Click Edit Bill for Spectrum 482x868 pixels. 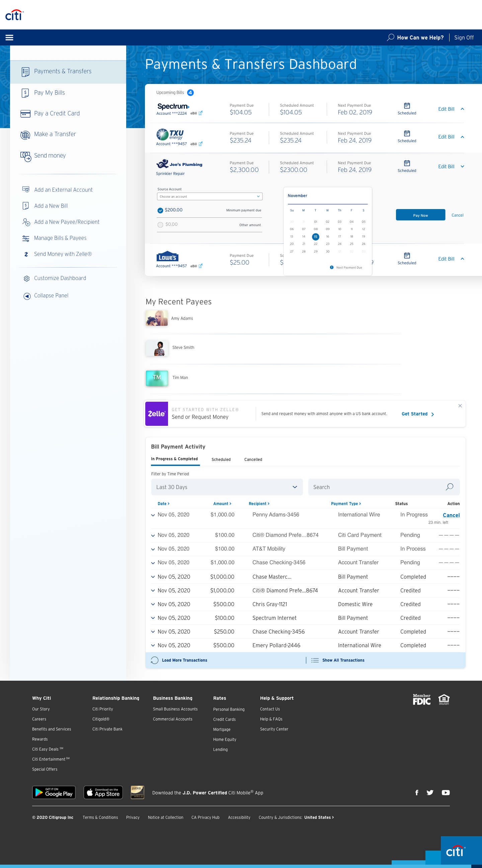point(446,109)
